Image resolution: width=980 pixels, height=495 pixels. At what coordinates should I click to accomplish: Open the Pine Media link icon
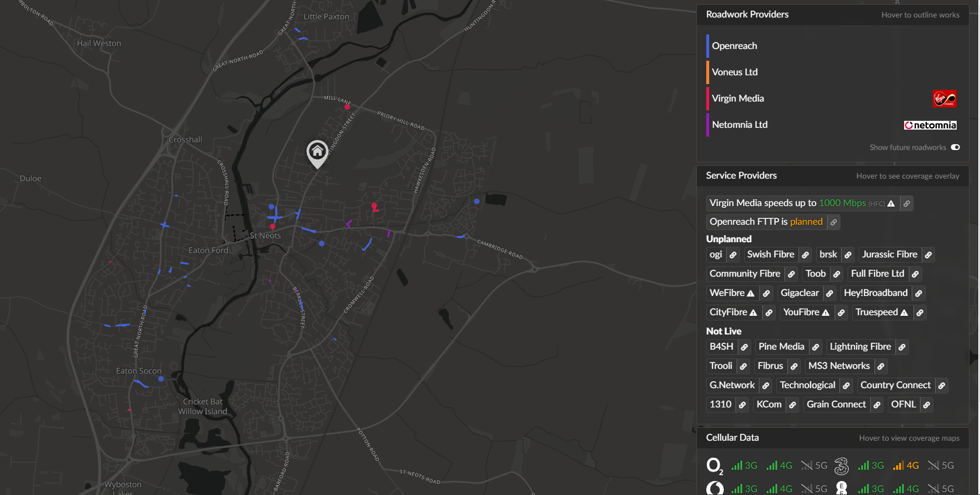[x=815, y=347]
